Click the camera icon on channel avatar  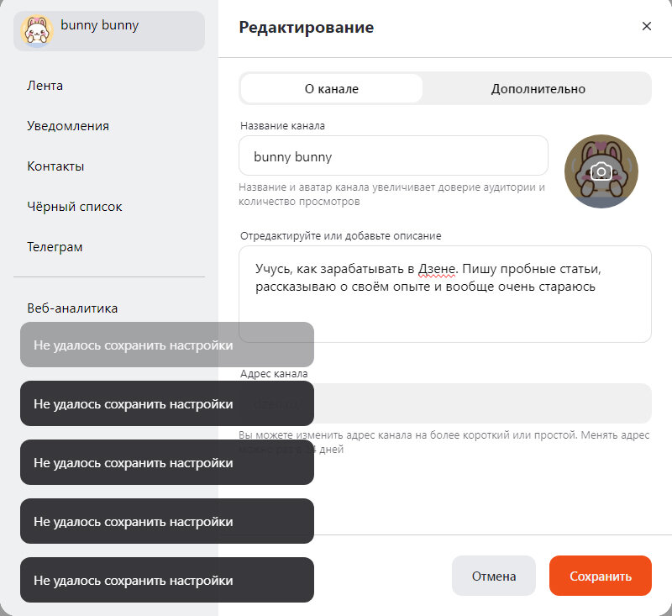tap(601, 171)
